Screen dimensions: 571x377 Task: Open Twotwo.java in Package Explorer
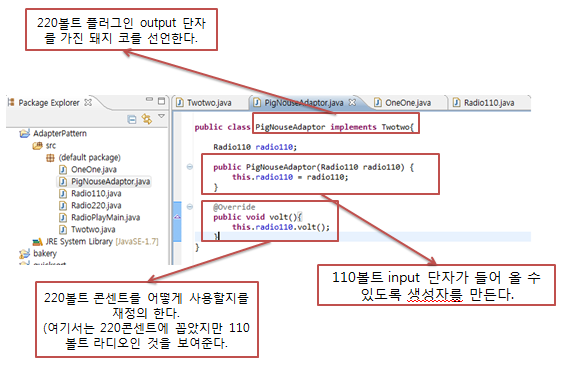coord(93,229)
